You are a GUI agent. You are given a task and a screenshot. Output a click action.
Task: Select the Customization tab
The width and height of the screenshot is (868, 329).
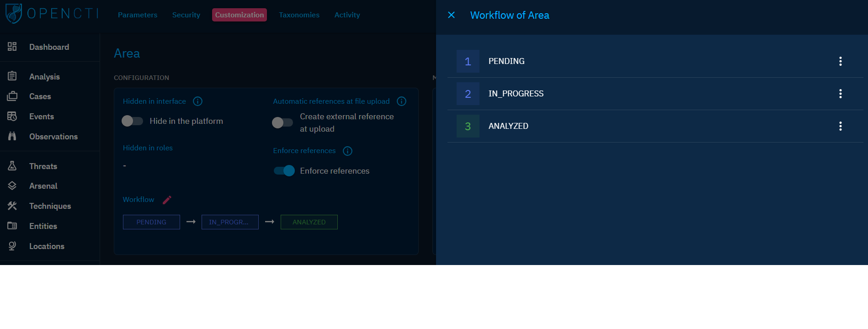click(240, 15)
